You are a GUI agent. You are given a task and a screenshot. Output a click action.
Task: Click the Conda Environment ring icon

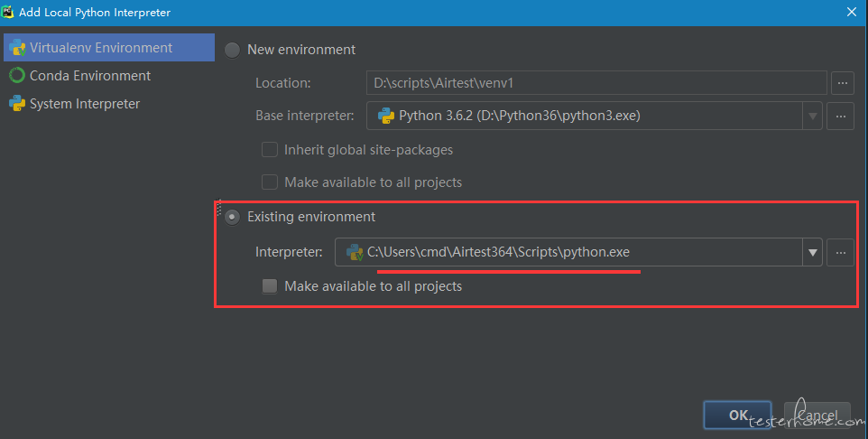[17, 76]
